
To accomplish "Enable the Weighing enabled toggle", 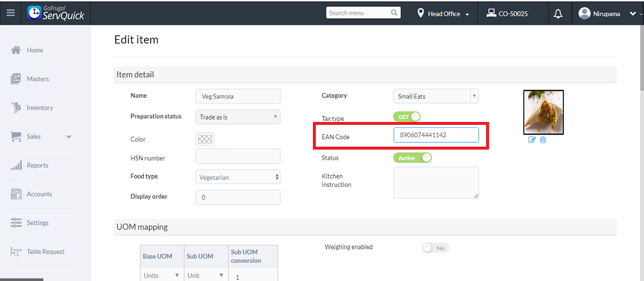I will coord(435,248).
